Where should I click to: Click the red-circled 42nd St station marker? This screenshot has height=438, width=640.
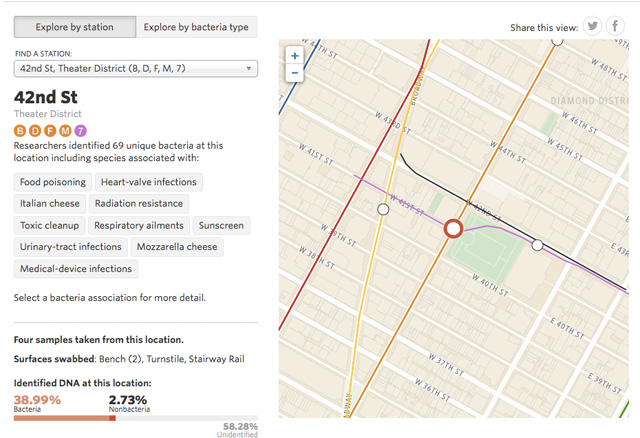pyautogui.click(x=452, y=229)
